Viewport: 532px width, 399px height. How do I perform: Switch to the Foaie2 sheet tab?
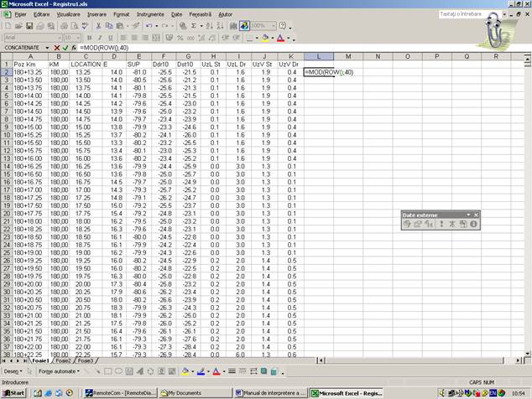[60, 360]
